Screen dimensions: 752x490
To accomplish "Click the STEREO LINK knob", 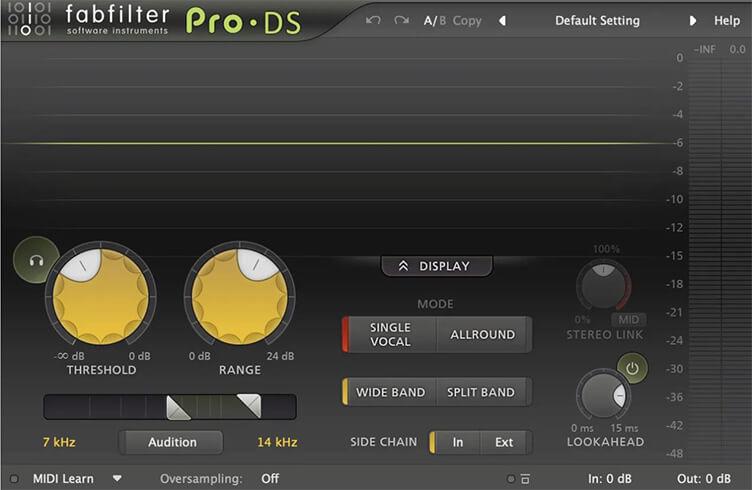I will coord(604,286).
